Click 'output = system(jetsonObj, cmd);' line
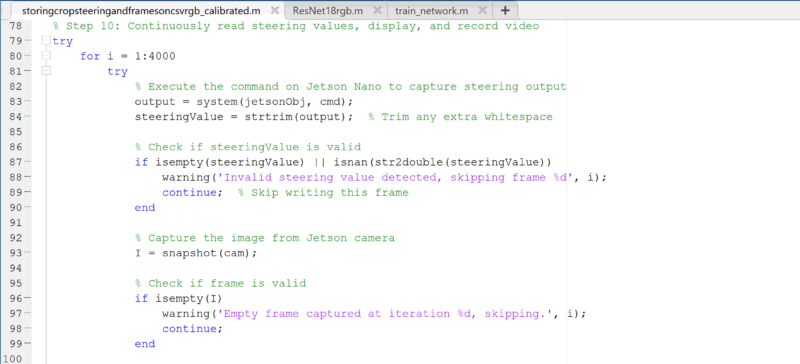This screenshot has width=800, height=364. click(244, 102)
